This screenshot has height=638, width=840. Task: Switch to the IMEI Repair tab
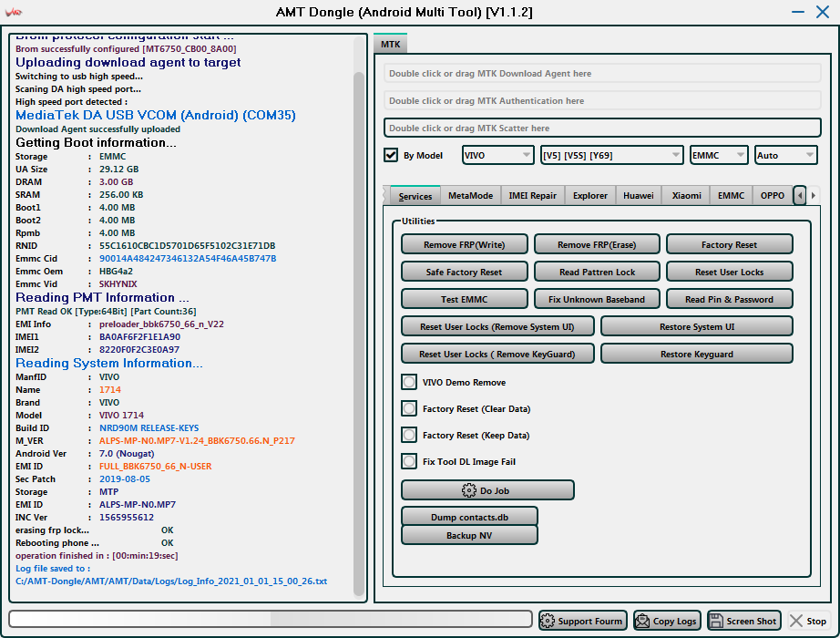pyautogui.click(x=532, y=196)
